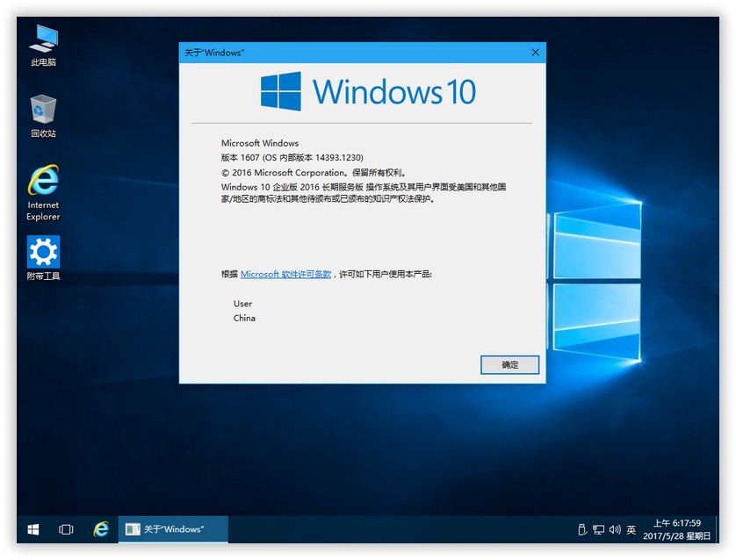Click the 确定 button

[x=509, y=365]
